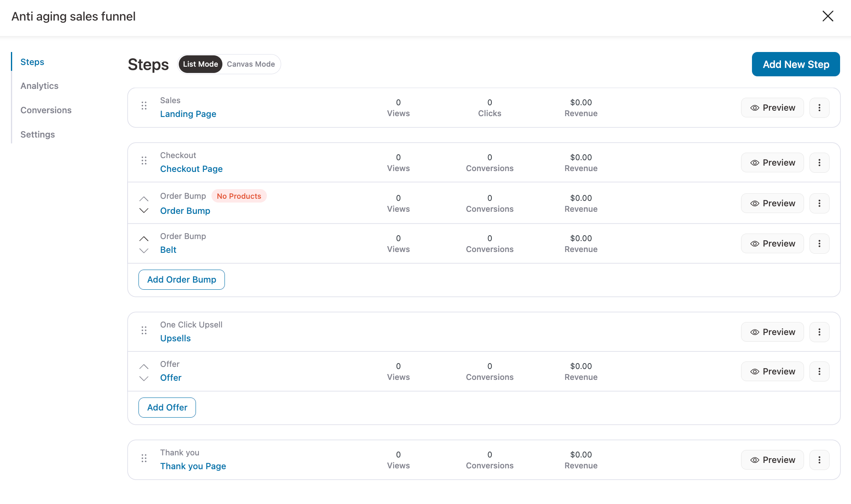Open three-dot menu for Checkout Page
The image size is (851, 504).
819,163
